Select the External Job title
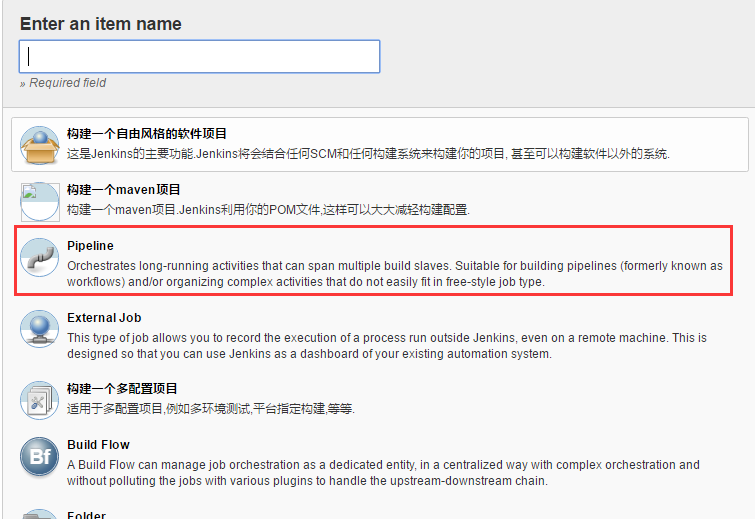The image size is (755, 519). coord(104,318)
